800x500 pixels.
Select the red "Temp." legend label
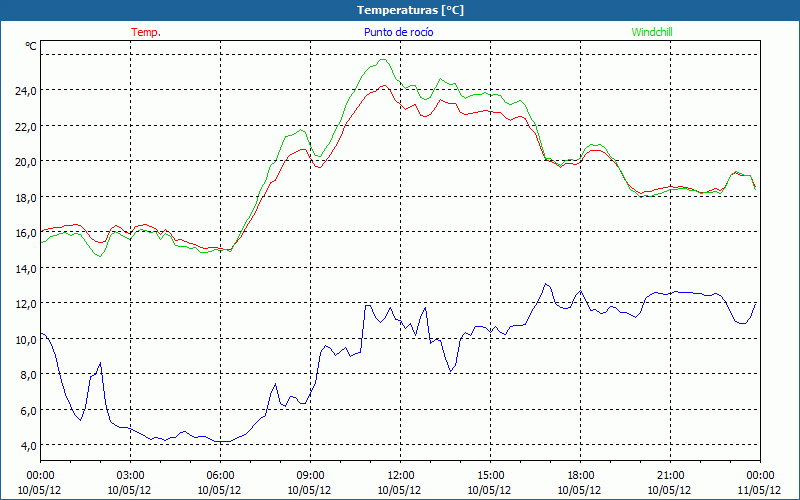coord(146,32)
